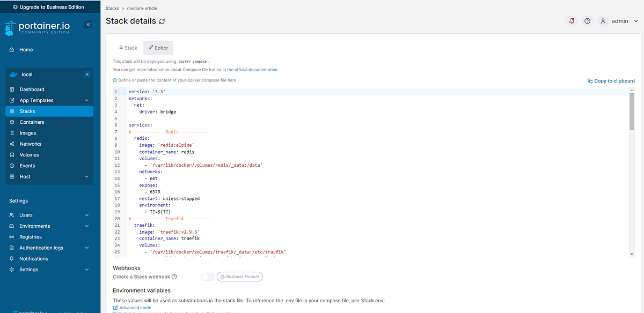The width and height of the screenshot is (644, 313).
Task: Open the official documentation link
Action: [x=255, y=69]
